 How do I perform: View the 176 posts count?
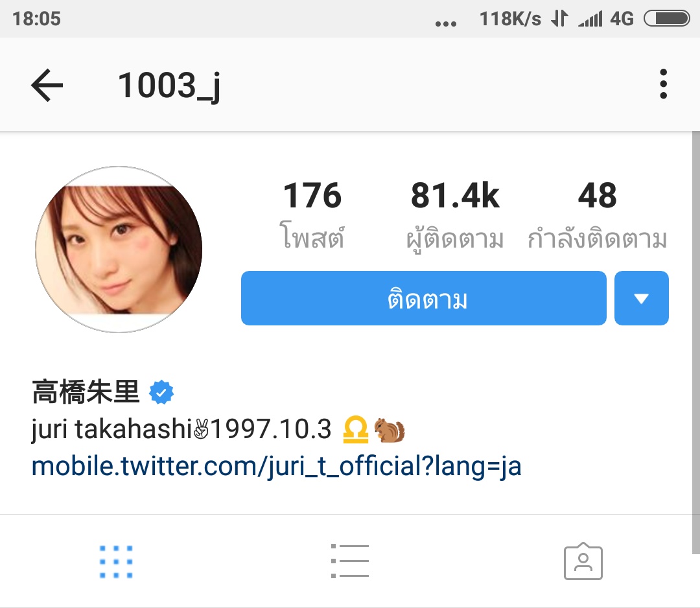pyautogui.click(x=312, y=215)
